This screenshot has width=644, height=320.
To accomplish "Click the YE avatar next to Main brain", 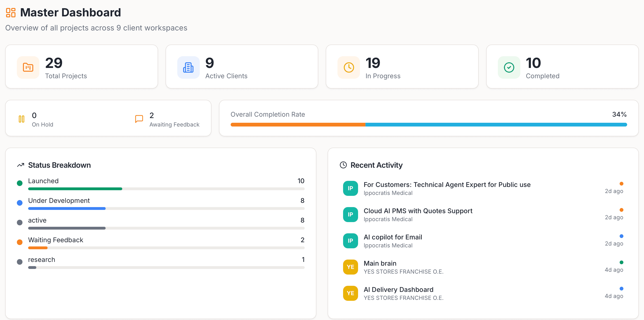I will coord(350,267).
